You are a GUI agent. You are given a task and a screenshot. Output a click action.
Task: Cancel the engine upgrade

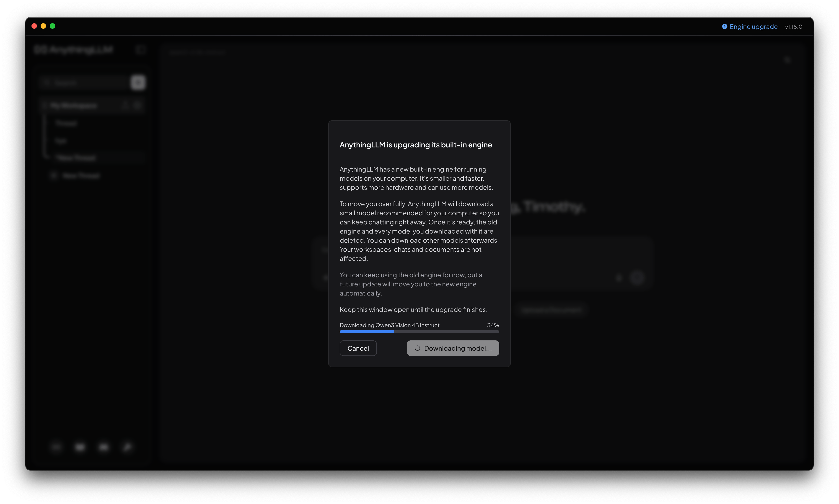[x=358, y=348]
